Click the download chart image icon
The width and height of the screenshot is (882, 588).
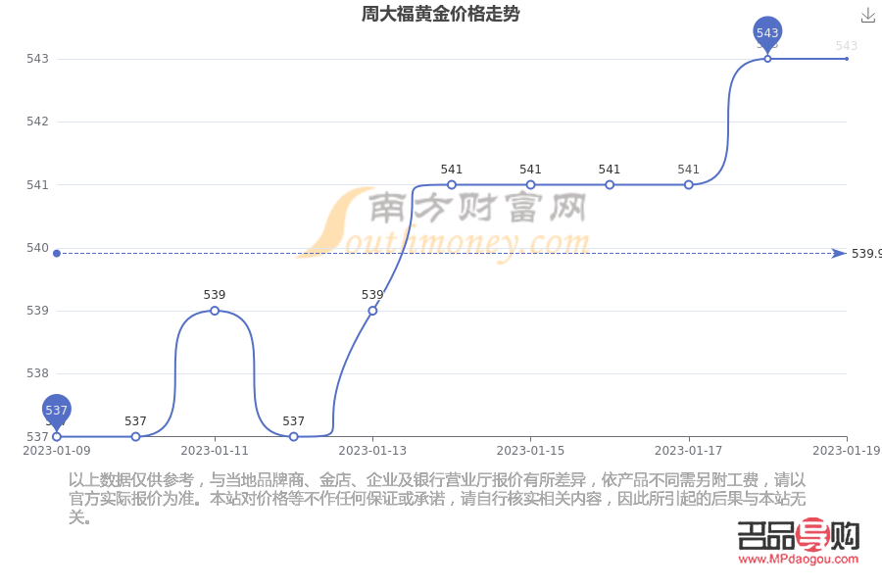pos(867,16)
